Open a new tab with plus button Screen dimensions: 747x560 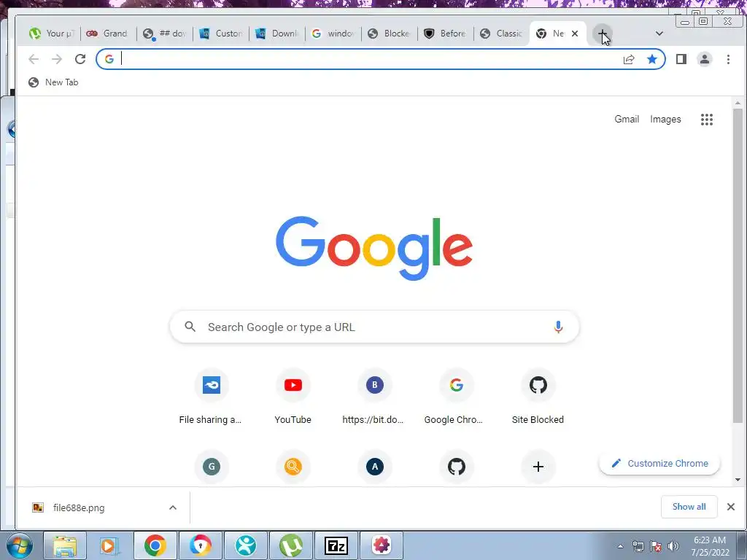(x=602, y=34)
